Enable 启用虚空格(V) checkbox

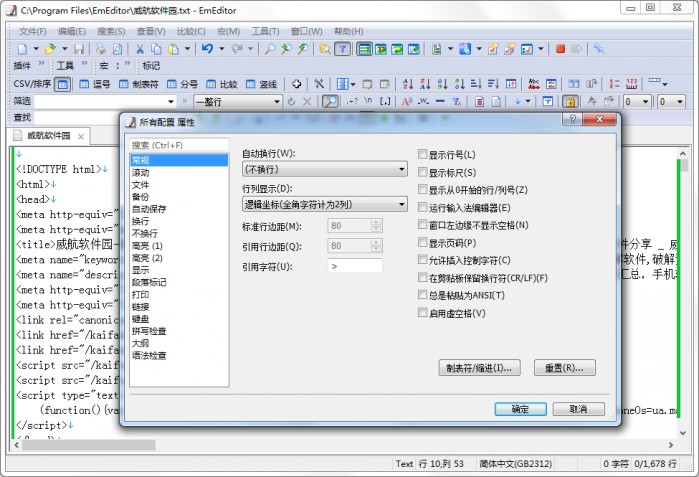tap(422, 313)
